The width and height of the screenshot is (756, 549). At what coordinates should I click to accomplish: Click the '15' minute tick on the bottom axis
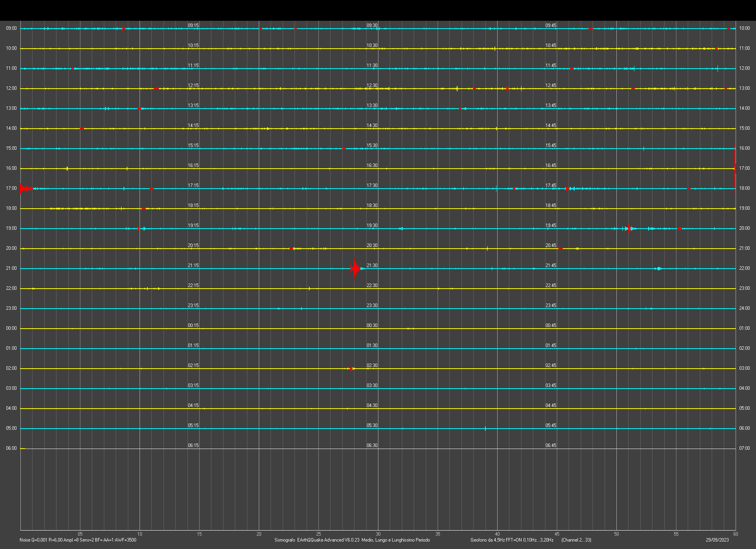coord(199,534)
